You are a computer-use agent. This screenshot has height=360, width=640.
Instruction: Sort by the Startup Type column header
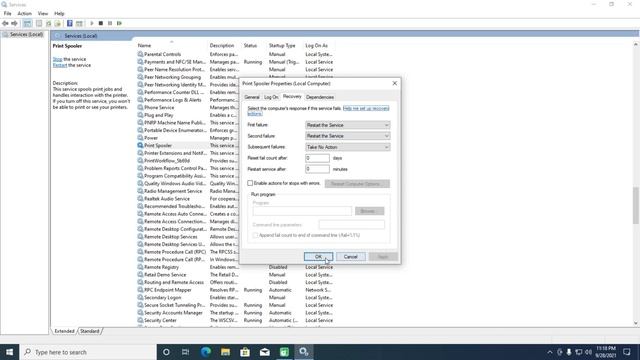[x=285, y=46]
